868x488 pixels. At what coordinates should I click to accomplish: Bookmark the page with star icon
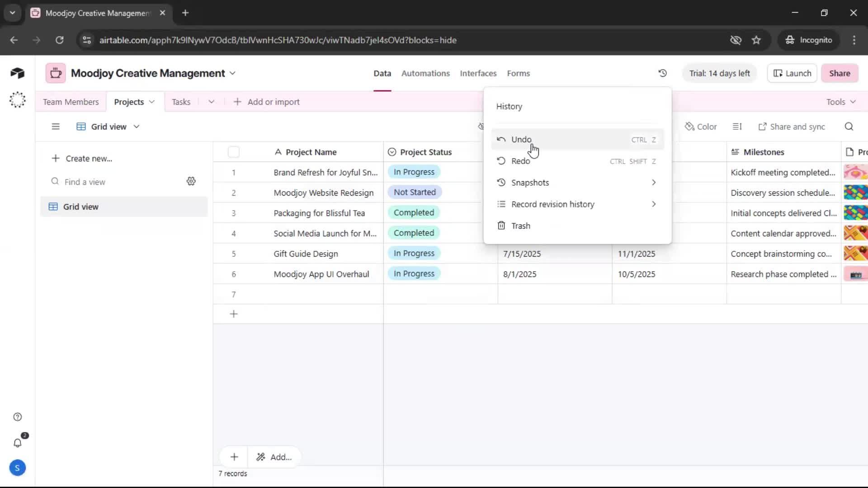tap(756, 40)
